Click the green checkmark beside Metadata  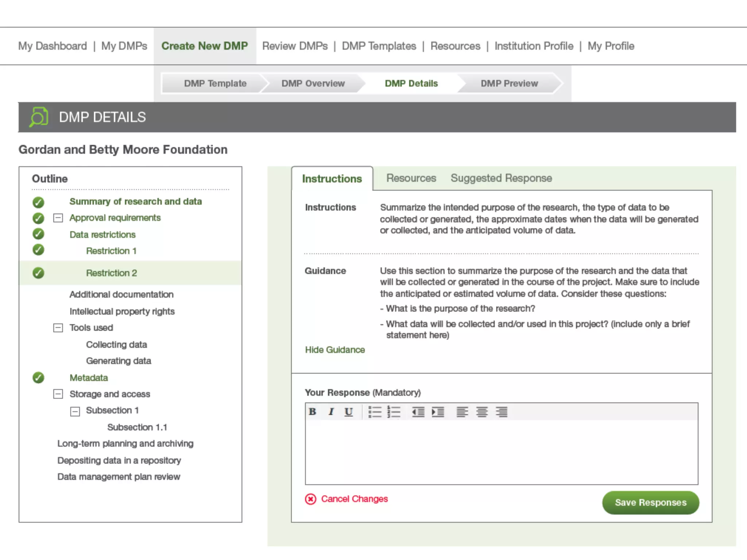[x=38, y=378]
